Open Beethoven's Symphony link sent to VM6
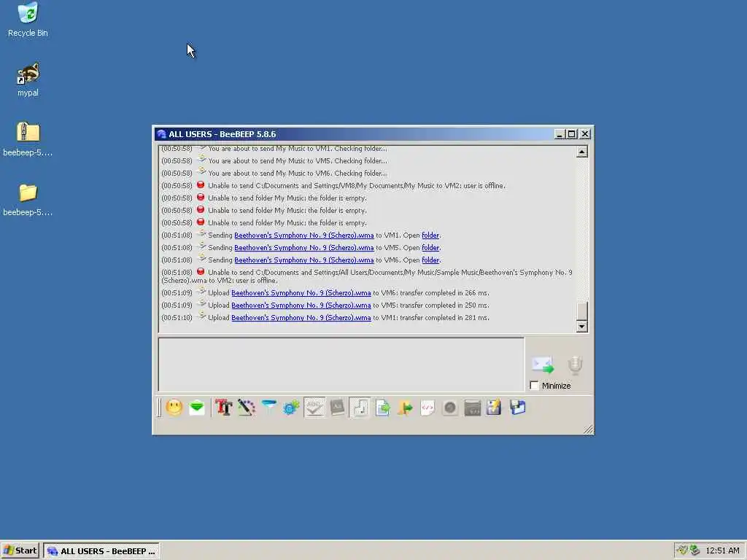This screenshot has width=747, height=560. (304, 260)
